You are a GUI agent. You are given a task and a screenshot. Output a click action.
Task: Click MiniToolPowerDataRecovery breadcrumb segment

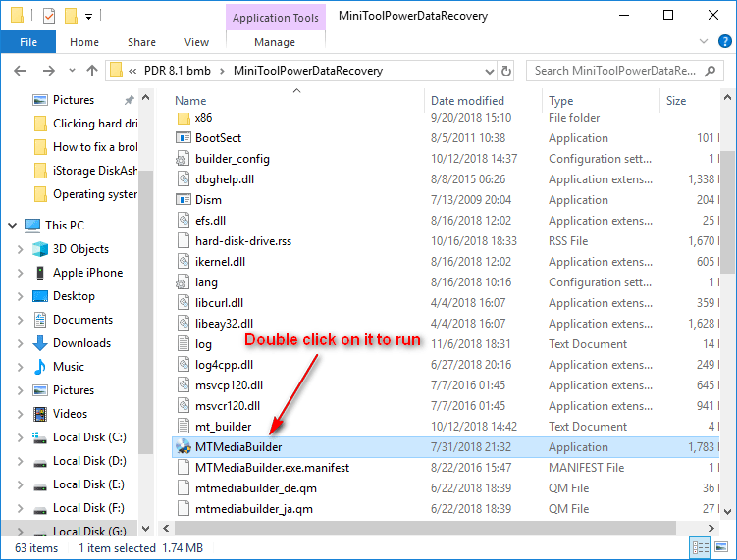click(308, 71)
